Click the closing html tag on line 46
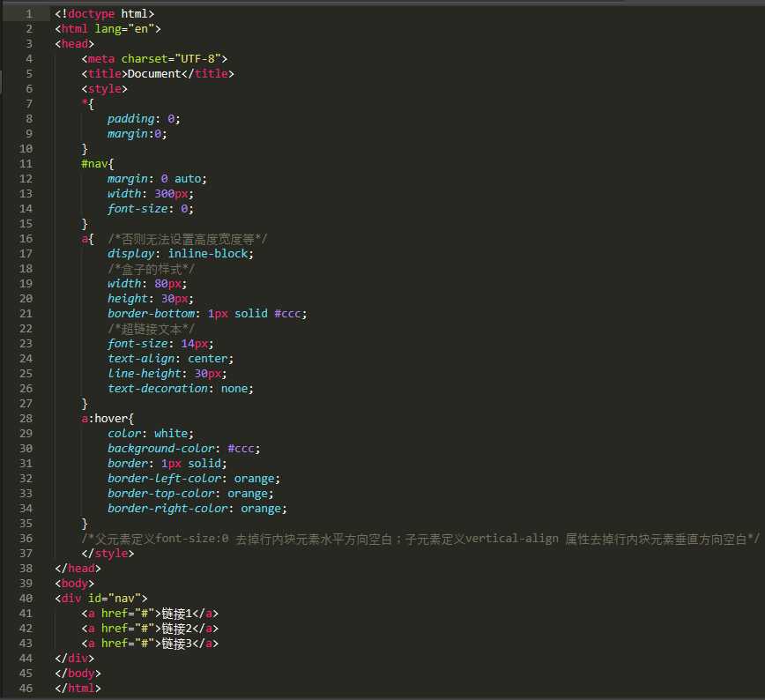This screenshot has width=765, height=700. click(x=78, y=688)
